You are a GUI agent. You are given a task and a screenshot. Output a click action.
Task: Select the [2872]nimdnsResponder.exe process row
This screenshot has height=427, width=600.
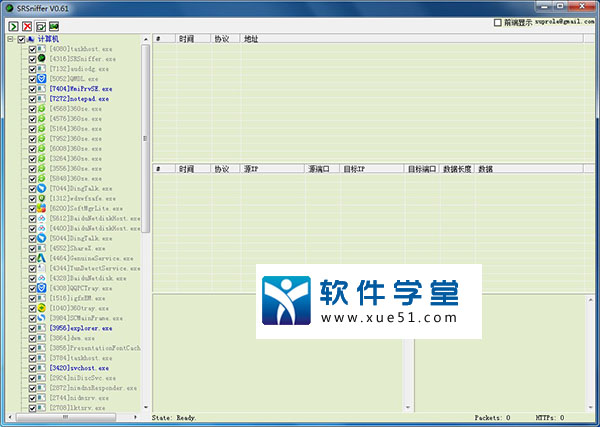click(93, 388)
